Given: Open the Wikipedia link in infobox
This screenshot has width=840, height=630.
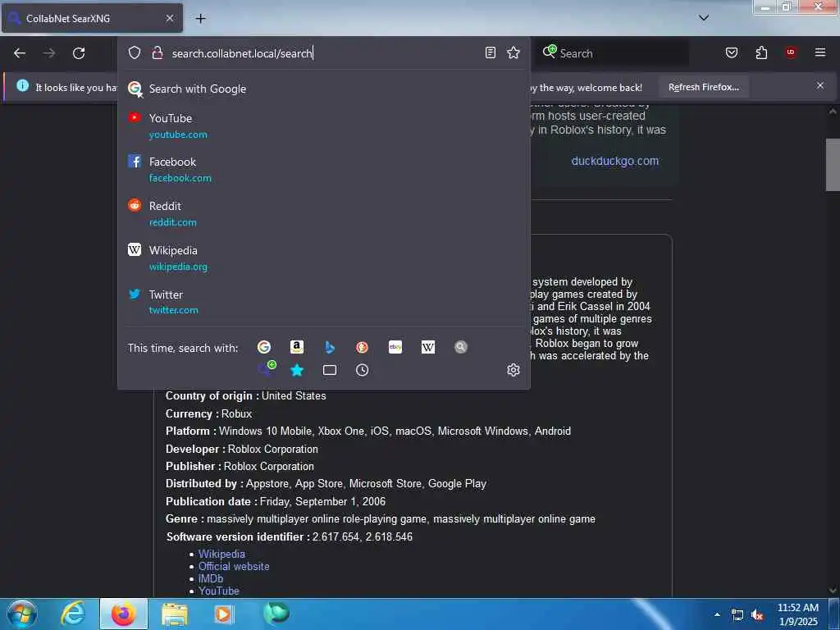Looking at the screenshot, I should click(221, 554).
